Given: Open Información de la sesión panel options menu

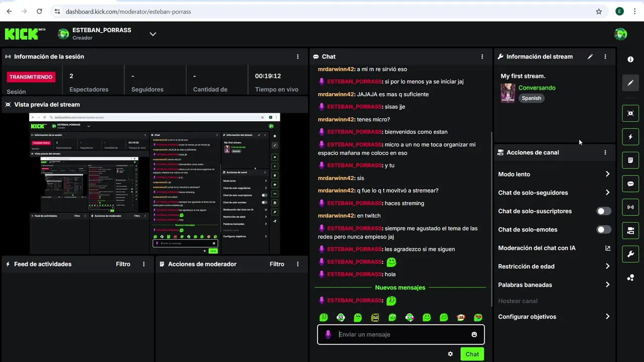Looking at the screenshot, I should click(x=298, y=57).
